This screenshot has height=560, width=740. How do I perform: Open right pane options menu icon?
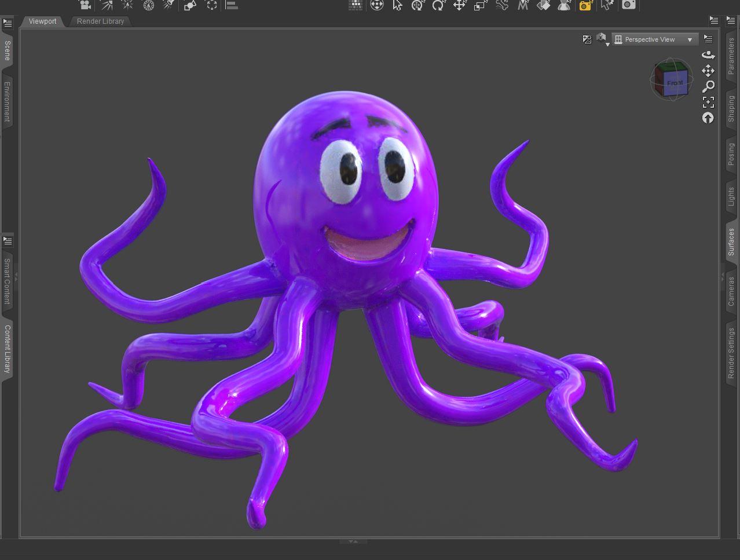(x=731, y=20)
